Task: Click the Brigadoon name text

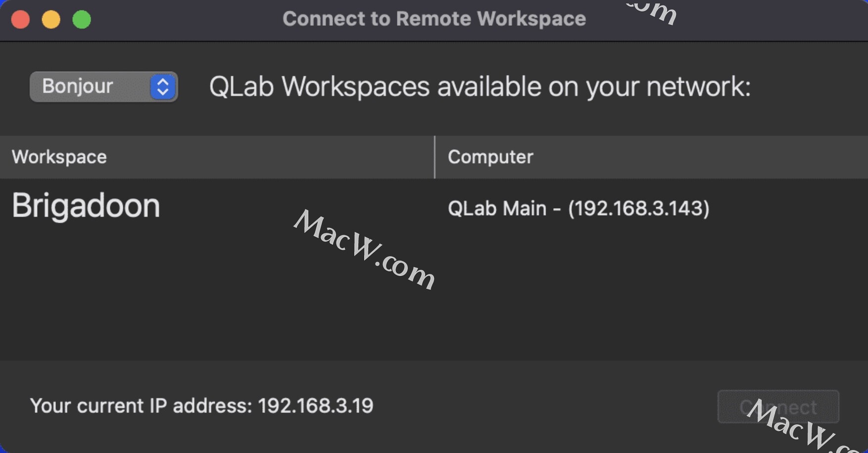Action: (x=86, y=206)
